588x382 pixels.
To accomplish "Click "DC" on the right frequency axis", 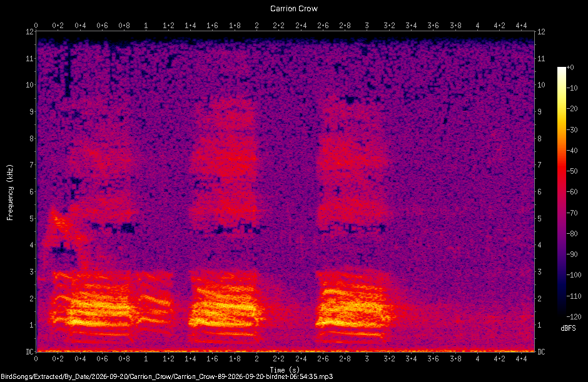I will 541,351.
